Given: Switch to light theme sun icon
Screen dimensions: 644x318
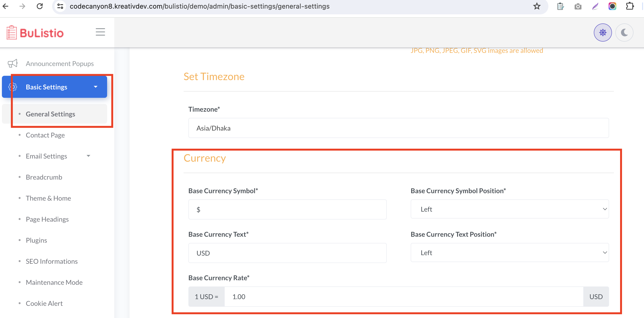Looking at the screenshot, I should (x=602, y=33).
